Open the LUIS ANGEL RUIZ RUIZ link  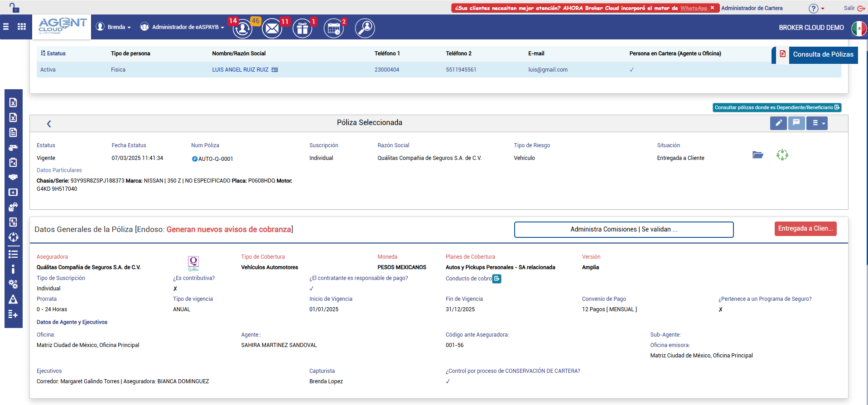click(240, 70)
